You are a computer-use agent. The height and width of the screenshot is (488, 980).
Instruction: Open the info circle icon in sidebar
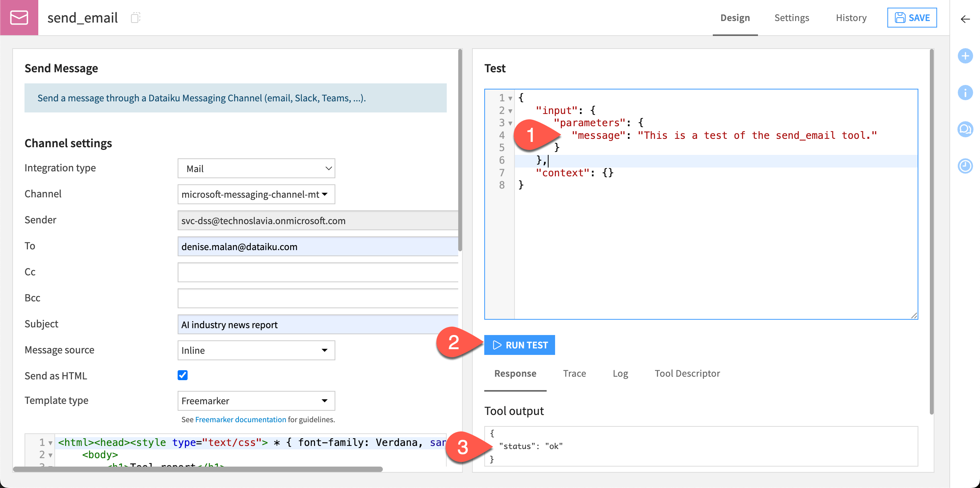click(x=965, y=93)
